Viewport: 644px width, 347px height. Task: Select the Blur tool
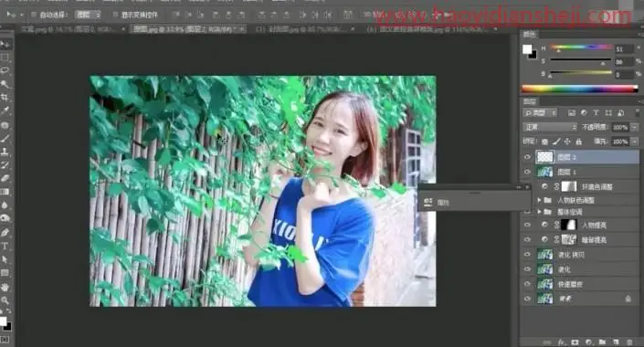5,205
